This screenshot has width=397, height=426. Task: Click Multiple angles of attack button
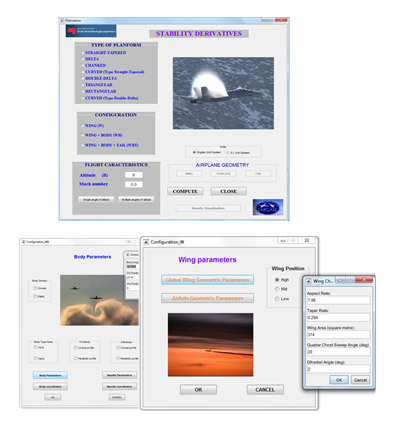pyautogui.click(x=136, y=199)
